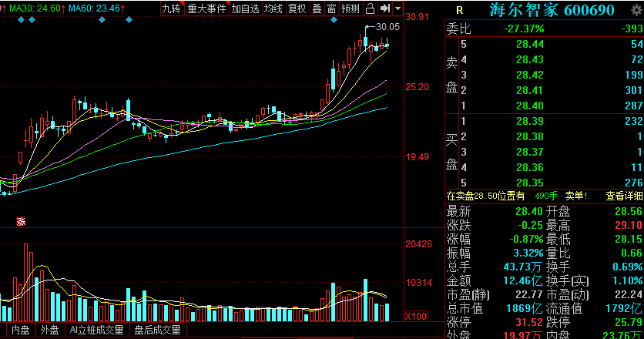
Task: Click the blue diamond event marker above the 30.05 peak
Action: 334,20
